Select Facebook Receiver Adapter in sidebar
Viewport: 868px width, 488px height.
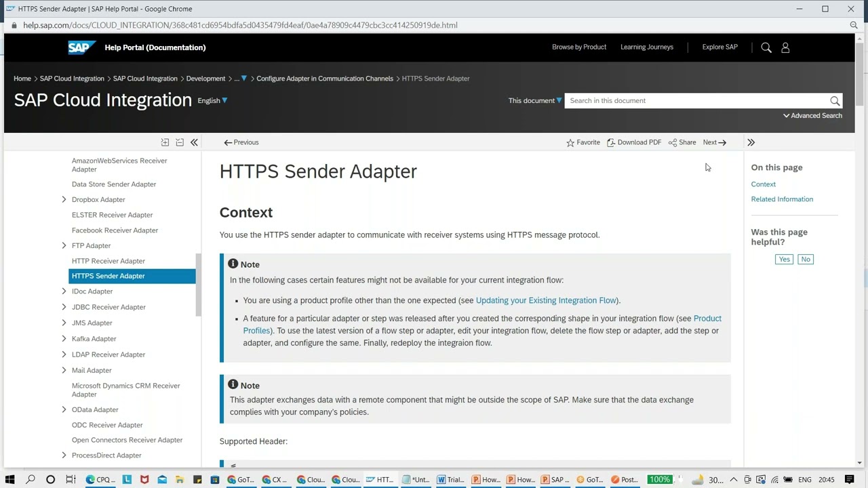click(115, 230)
